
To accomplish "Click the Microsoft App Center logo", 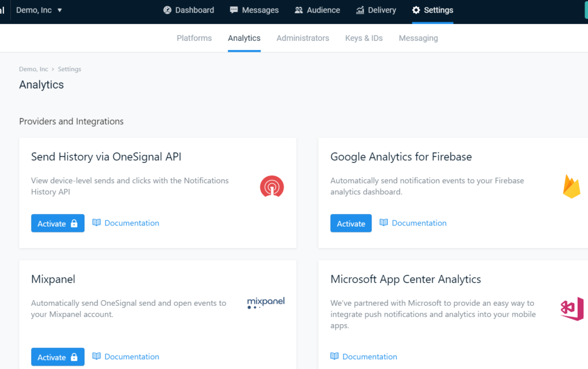I will tap(572, 309).
